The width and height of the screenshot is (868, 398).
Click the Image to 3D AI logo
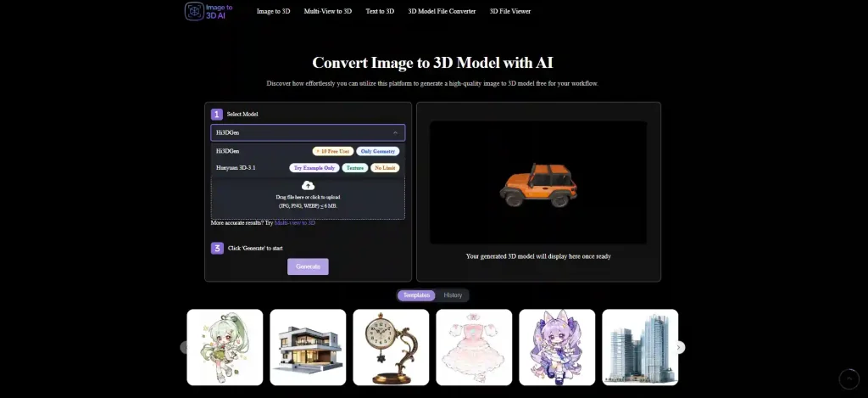point(209,11)
